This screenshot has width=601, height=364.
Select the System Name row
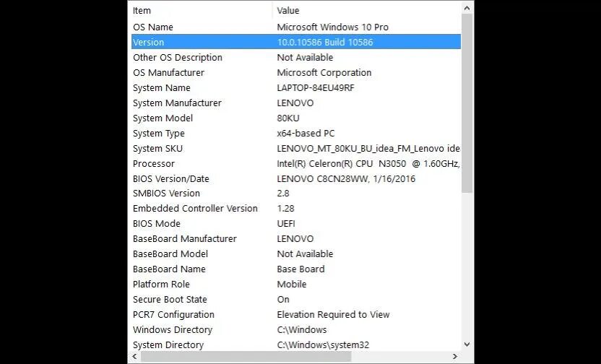(296, 87)
